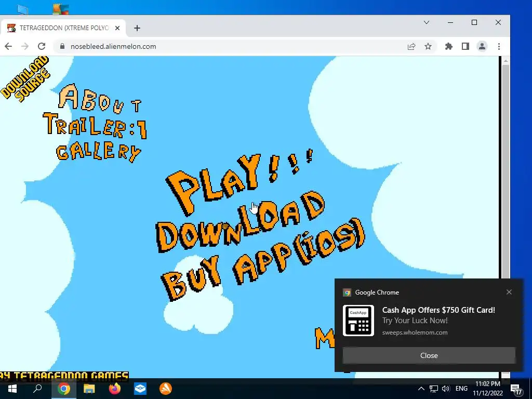The image size is (532, 399).
Task: Reload the nosebleed.alienmelon.com page
Action: coord(42,46)
